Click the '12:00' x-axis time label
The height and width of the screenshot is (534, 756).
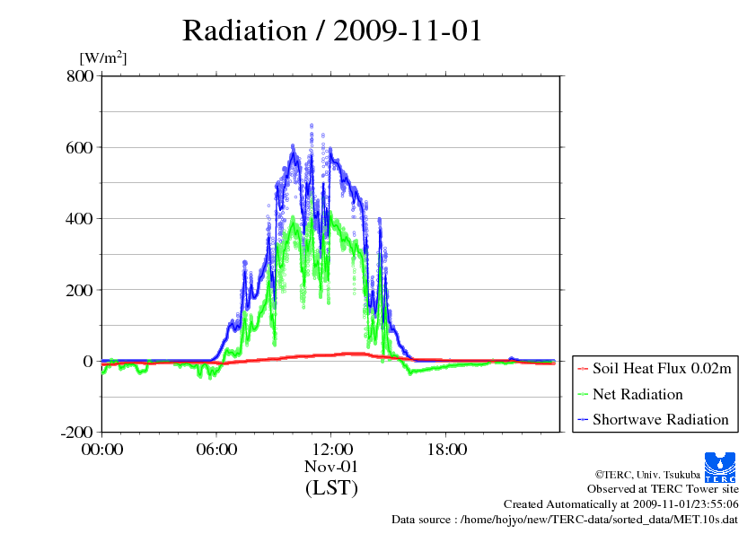[x=332, y=450]
